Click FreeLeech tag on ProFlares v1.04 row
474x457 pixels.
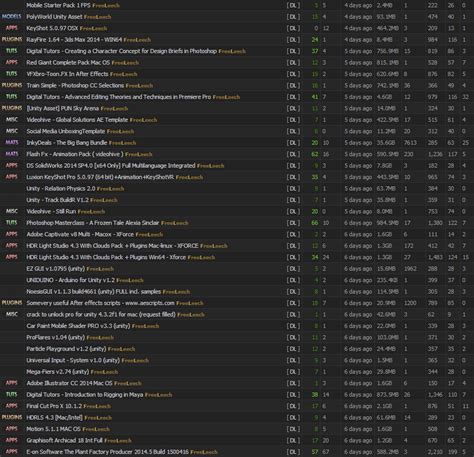tap(100, 338)
